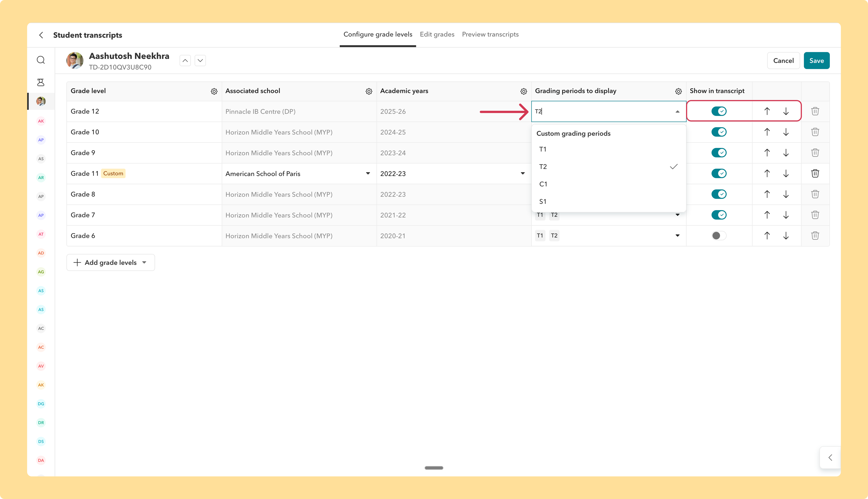This screenshot has height=499, width=868.
Task: Switch to Preview transcripts tab
Action: point(490,34)
